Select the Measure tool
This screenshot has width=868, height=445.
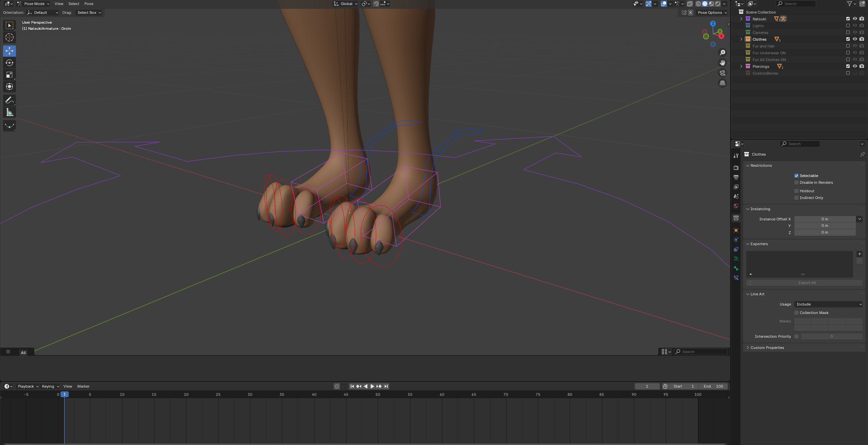[9, 112]
